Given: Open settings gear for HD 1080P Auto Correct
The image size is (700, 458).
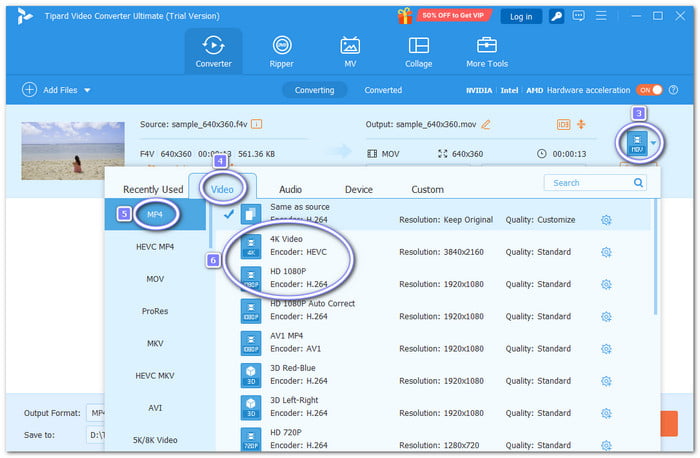Looking at the screenshot, I should point(606,316).
